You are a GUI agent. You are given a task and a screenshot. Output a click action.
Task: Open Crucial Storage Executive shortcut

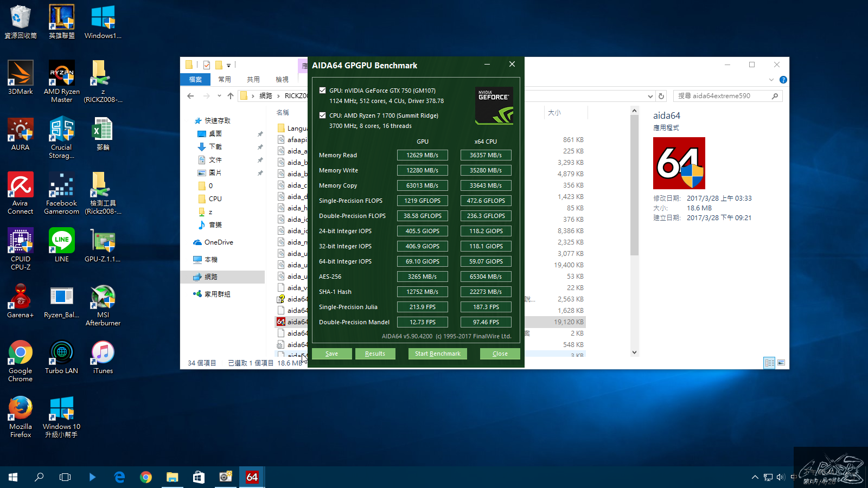click(62, 138)
